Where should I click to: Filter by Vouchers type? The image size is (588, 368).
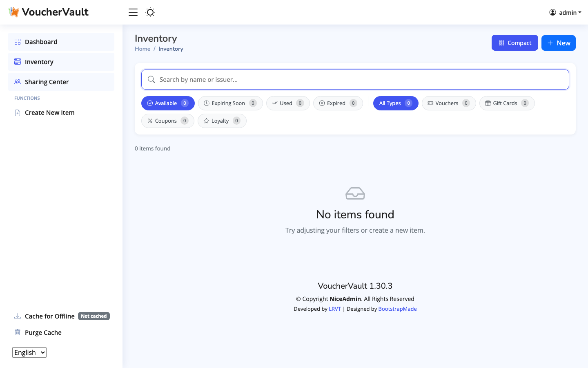point(449,103)
